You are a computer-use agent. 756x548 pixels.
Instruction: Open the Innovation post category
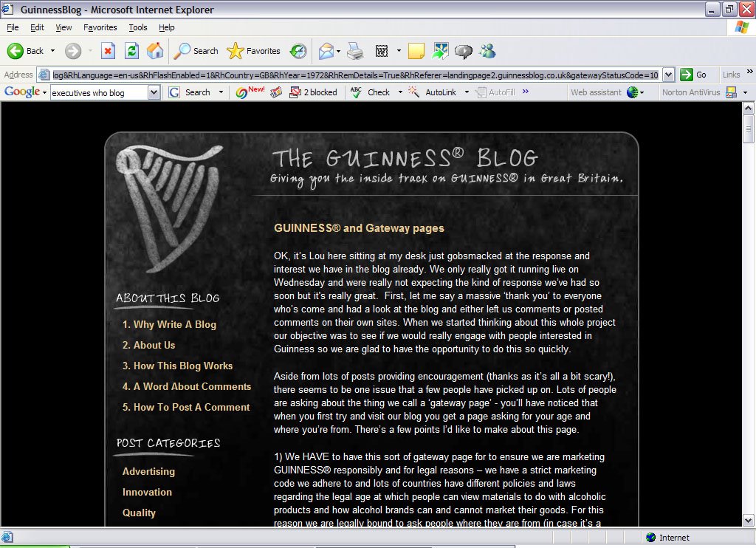[147, 492]
